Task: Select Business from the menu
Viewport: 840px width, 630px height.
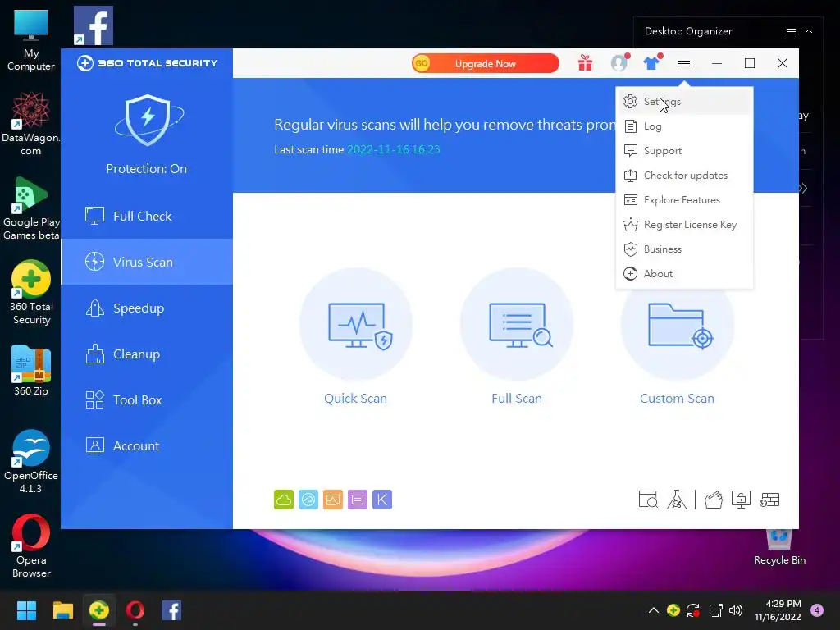Action: (x=685, y=249)
